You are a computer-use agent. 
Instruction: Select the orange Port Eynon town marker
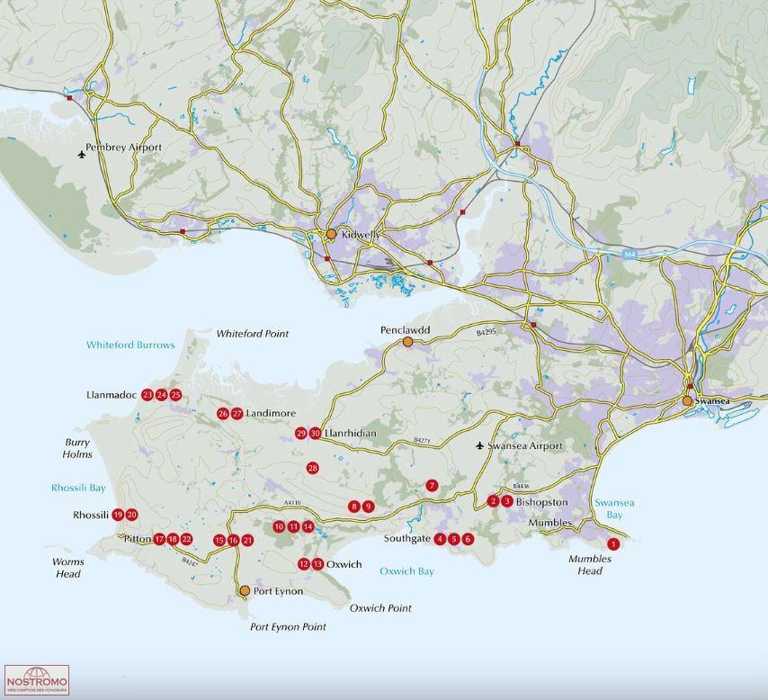point(245,590)
